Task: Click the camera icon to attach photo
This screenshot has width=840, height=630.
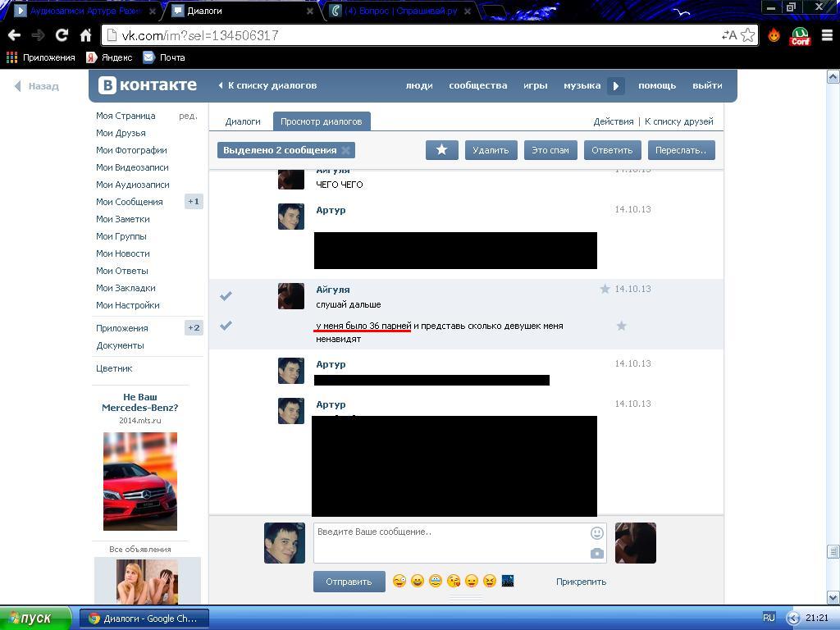Action: point(597,553)
